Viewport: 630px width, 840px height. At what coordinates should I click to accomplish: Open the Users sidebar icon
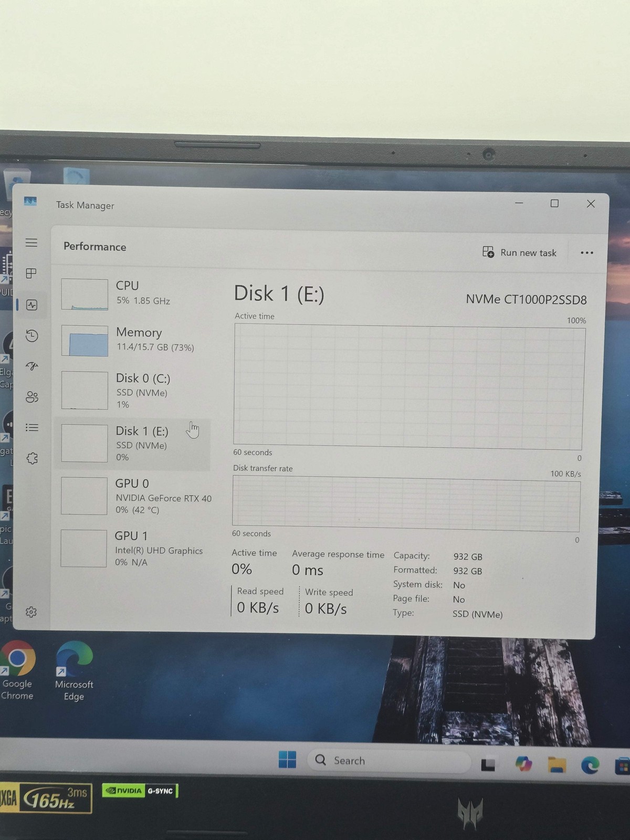pyautogui.click(x=31, y=397)
